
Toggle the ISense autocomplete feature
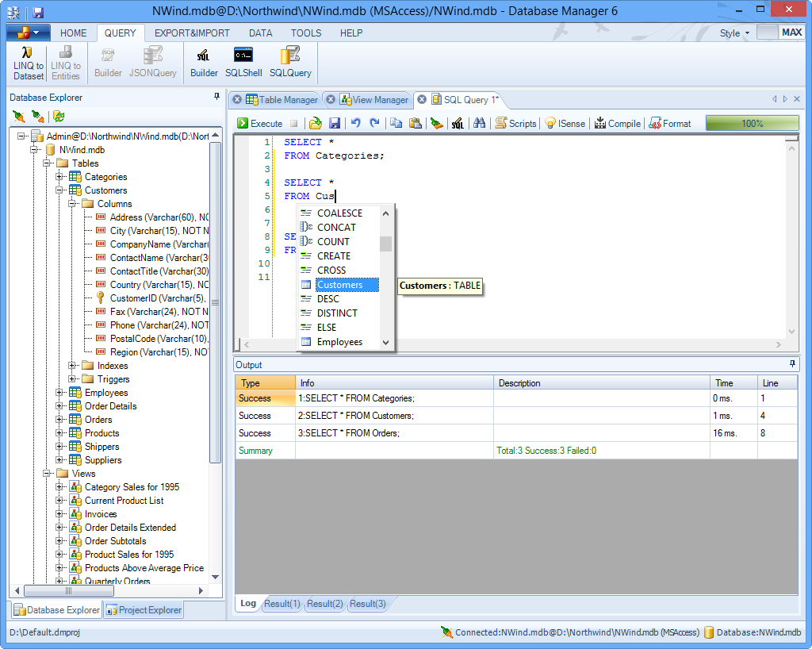(x=565, y=123)
